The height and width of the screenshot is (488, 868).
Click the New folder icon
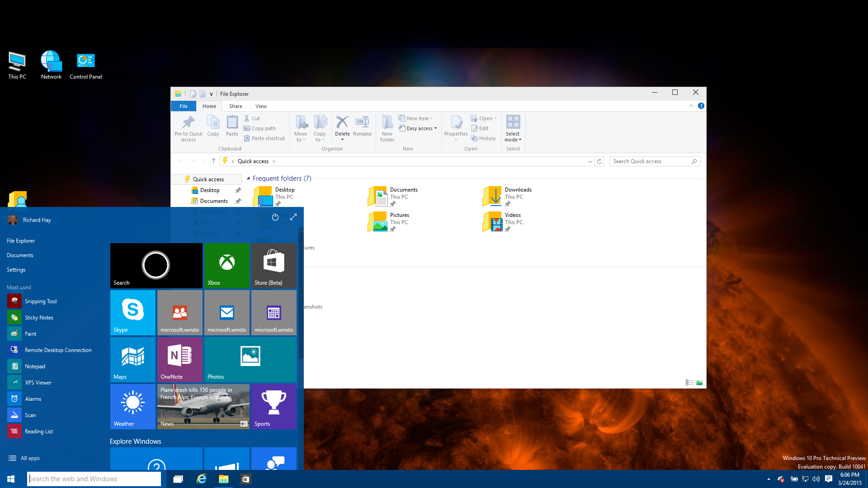387,122
